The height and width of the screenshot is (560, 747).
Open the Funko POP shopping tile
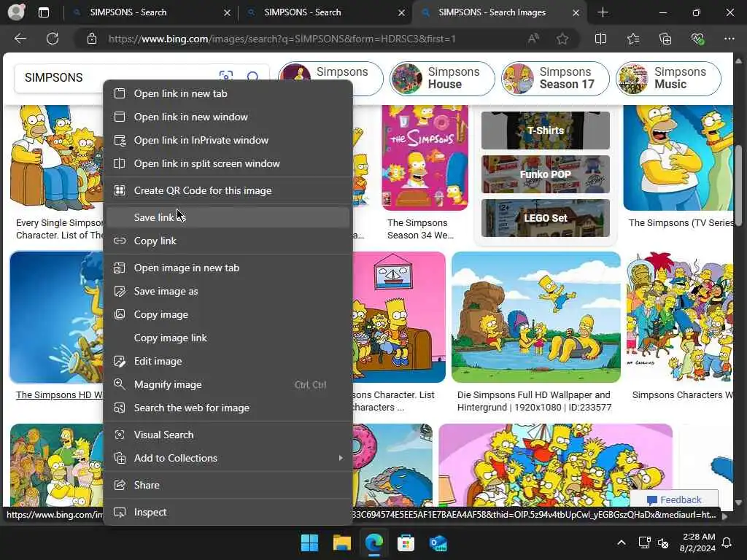pyautogui.click(x=546, y=174)
